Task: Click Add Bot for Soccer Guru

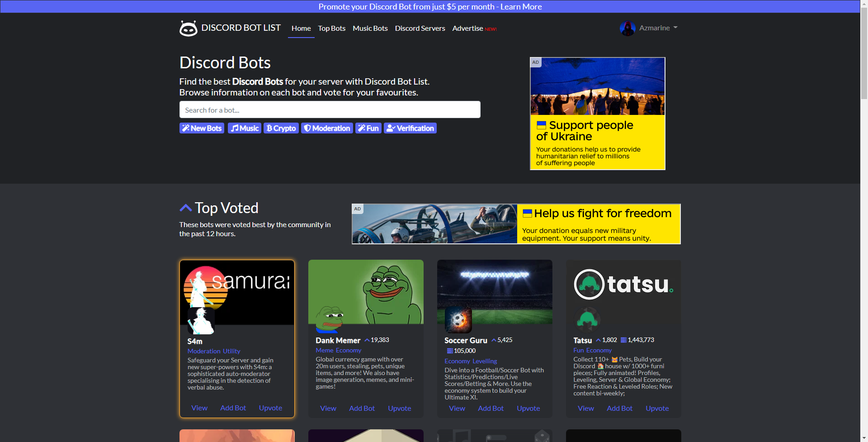Action: point(491,408)
